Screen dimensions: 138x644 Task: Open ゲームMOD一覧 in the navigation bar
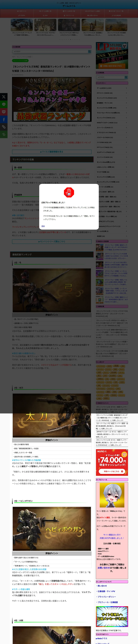(69, 11)
